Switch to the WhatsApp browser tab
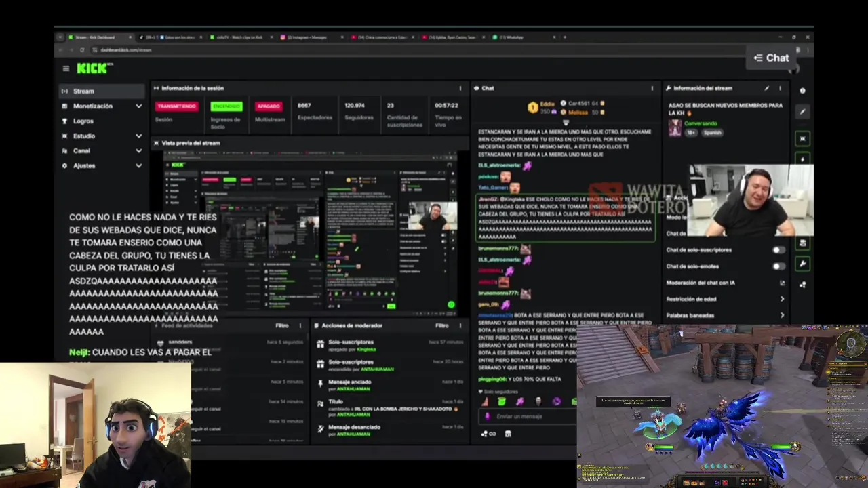The image size is (868, 488). tap(526, 37)
